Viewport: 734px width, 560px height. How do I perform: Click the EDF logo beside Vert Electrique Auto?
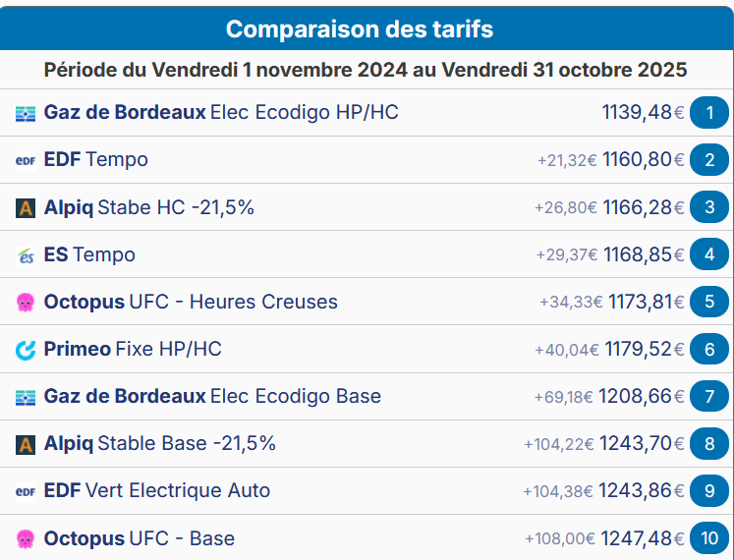click(26, 491)
